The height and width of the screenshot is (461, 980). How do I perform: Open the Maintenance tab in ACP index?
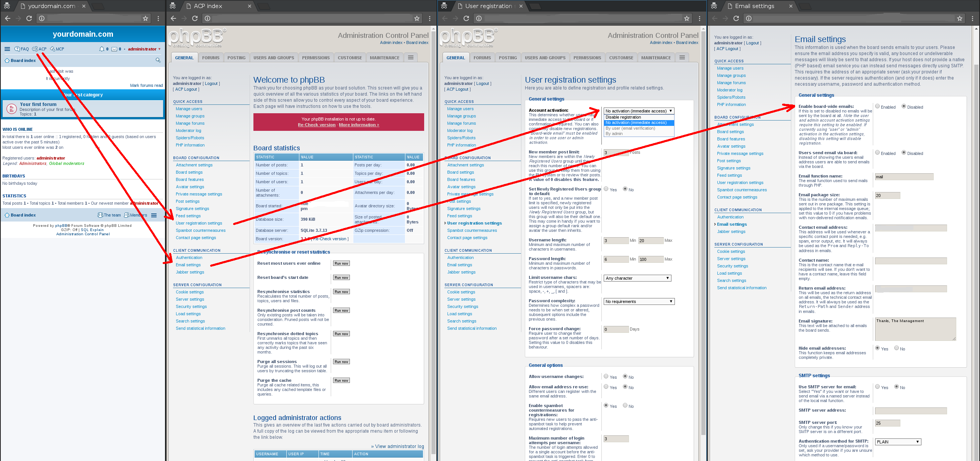point(384,58)
